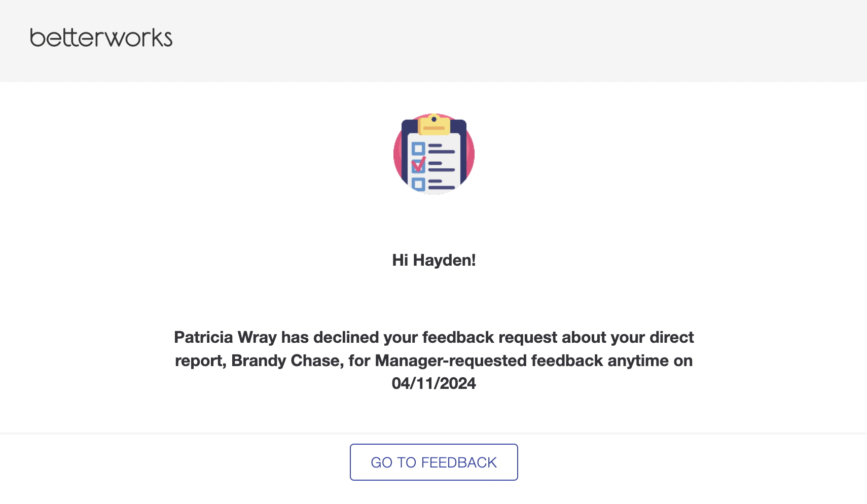Click the red checkmark on the clipboard icon
The image size is (867, 504).
tap(419, 164)
